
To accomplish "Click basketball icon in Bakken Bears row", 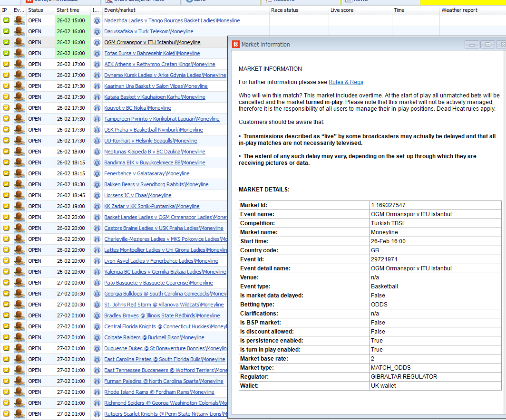I will (x=19, y=184).
